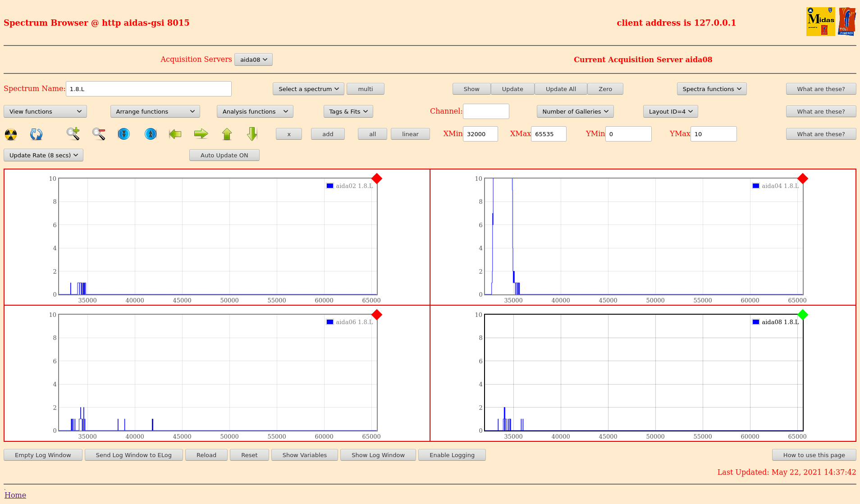Zoom in with the magnifier plus icon

73,134
